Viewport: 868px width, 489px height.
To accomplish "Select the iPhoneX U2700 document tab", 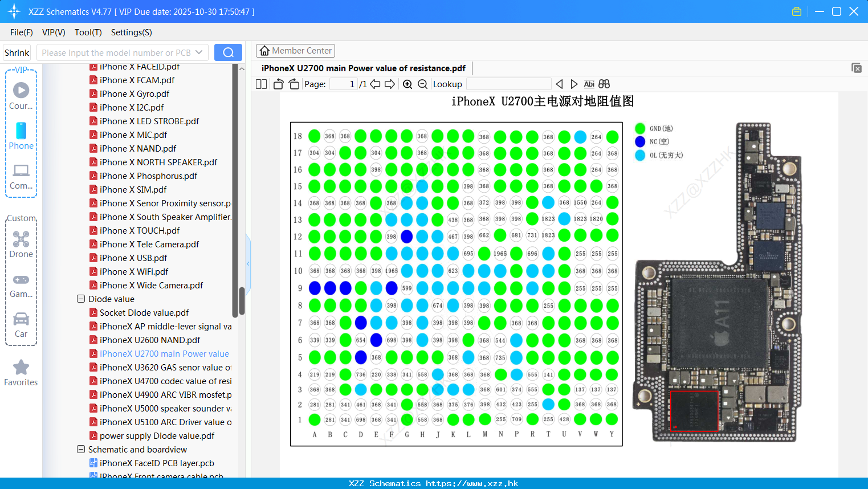I will click(x=364, y=68).
